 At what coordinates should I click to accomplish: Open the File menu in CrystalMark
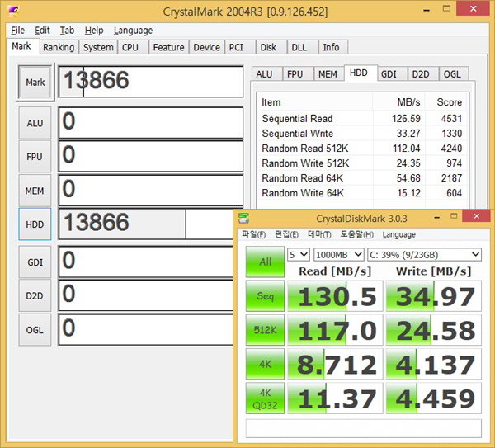click(x=17, y=31)
